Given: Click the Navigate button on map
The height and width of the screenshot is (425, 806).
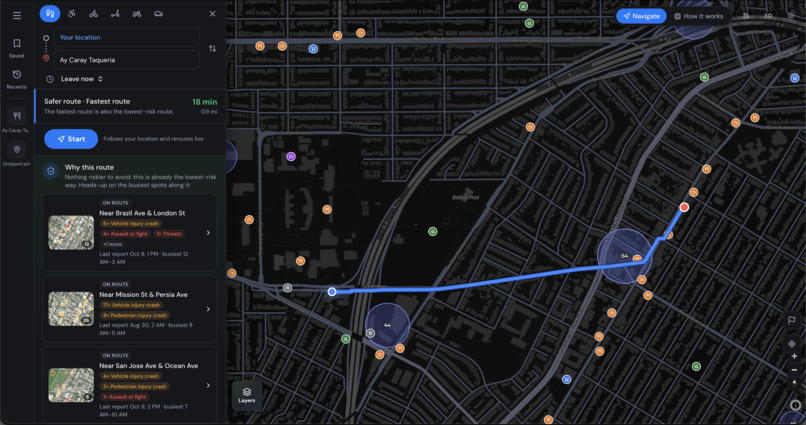Looking at the screenshot, I should [641, 16].
